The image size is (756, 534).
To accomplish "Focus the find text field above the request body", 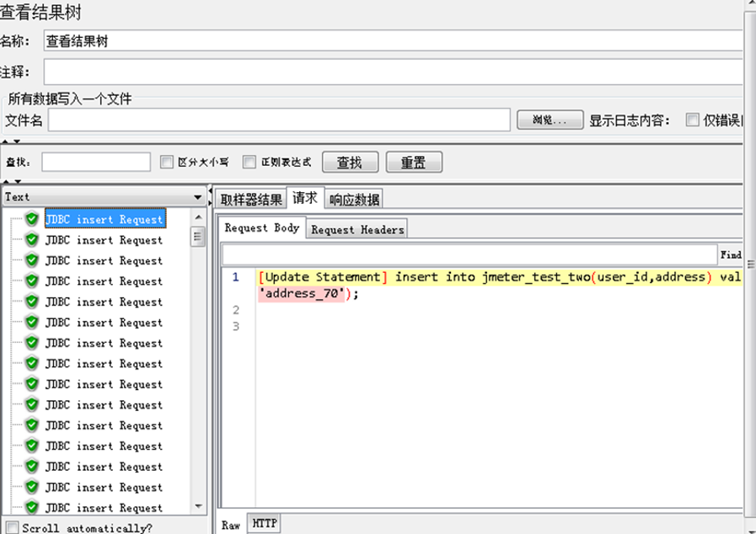I will [469, 254].
